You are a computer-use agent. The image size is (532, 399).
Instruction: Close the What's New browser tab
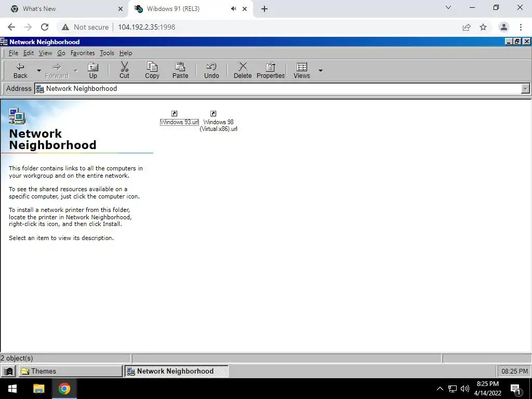121,9
